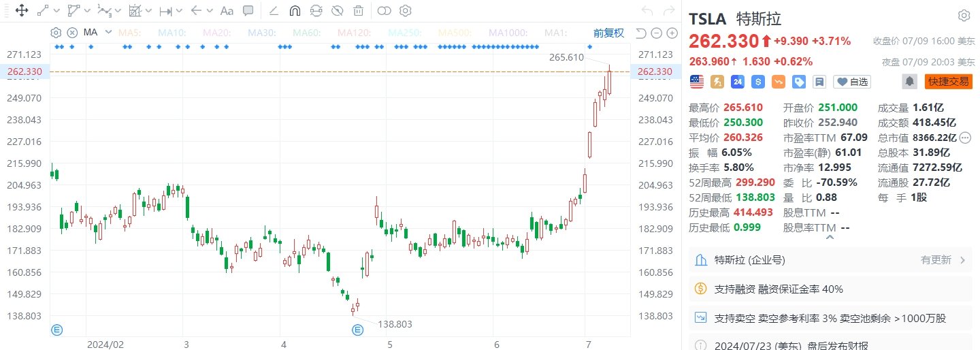Click the grey note card icon
The width and height of the screenshot is (980, 350).
[819, 82]
